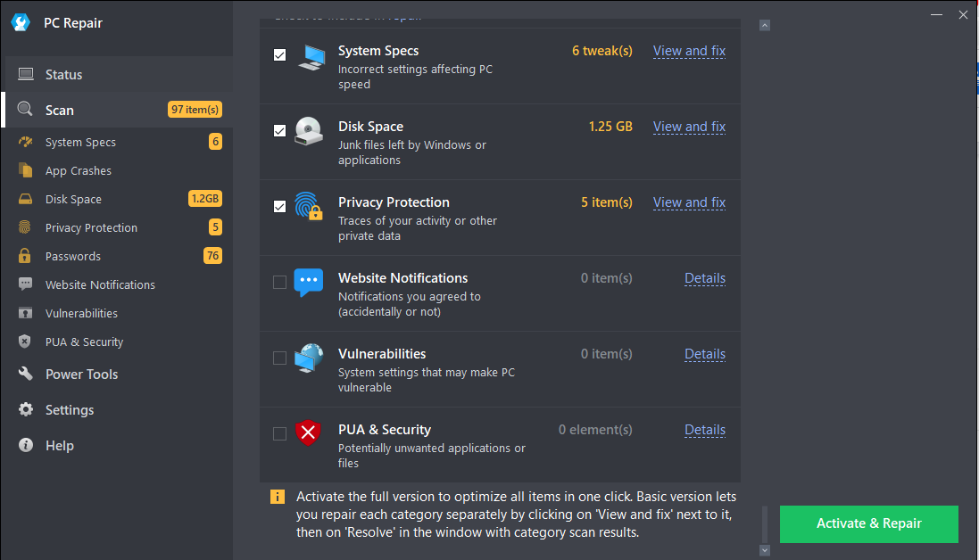Uncheck the Disk Space checkbox
The width and height of the screenshot is (979, 560).
click(279, 131)
